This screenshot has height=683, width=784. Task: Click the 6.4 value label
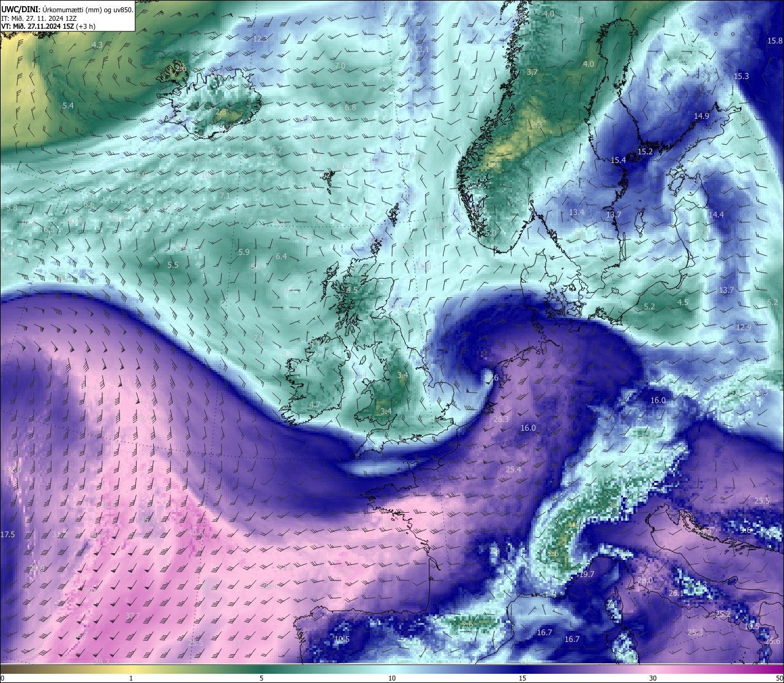point(281,256)
